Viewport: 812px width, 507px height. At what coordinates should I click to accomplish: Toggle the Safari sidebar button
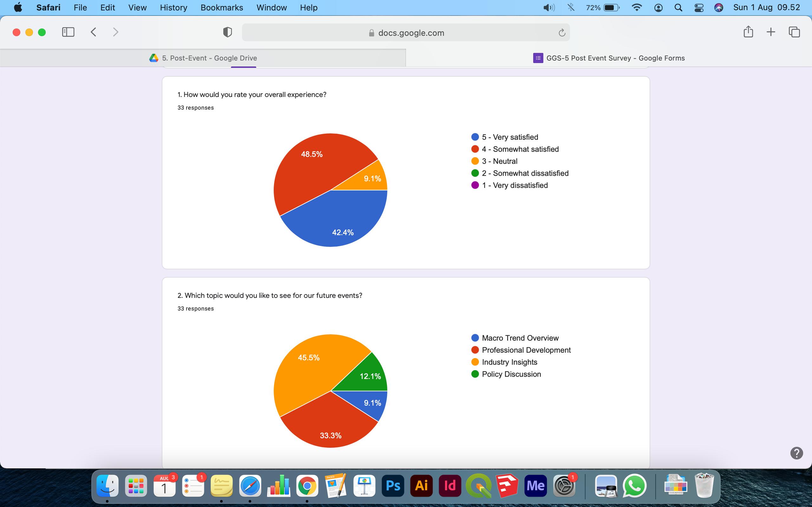click(68, 32)
